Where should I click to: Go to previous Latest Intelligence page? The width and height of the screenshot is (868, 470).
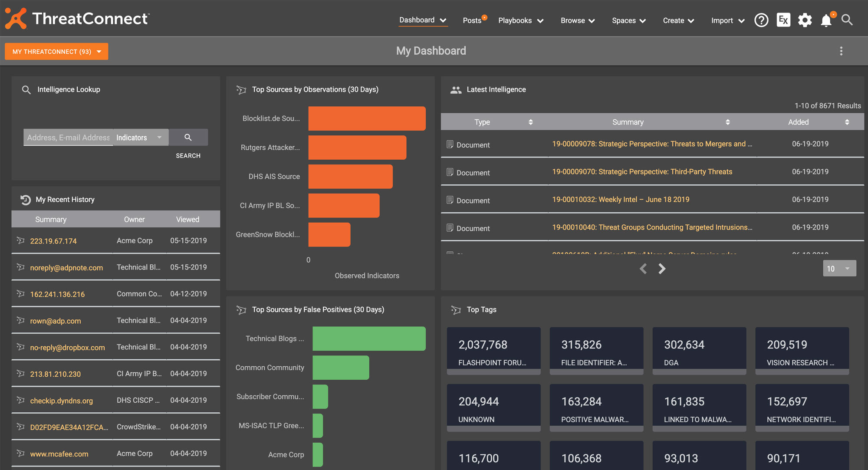pos(643,269)
